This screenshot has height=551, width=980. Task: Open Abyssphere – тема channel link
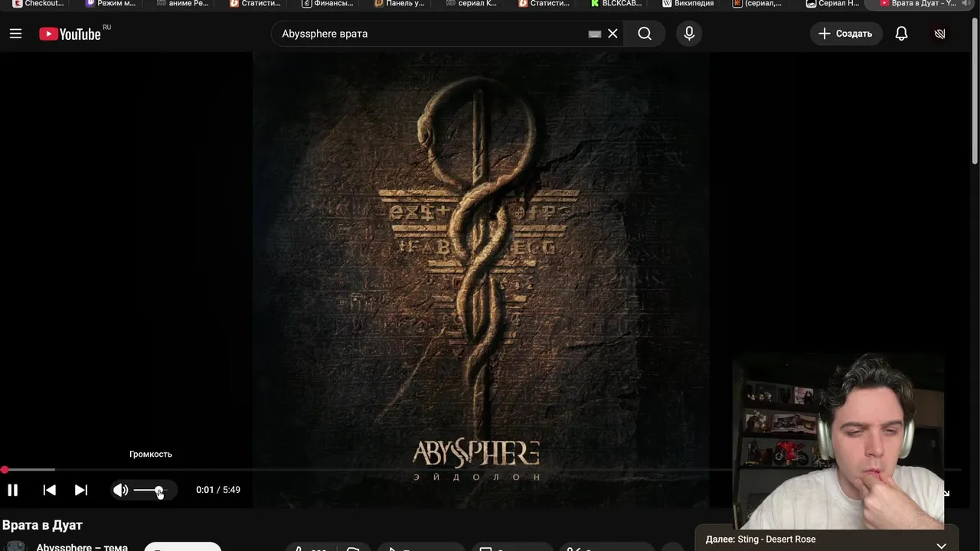[x=82, y=546]
